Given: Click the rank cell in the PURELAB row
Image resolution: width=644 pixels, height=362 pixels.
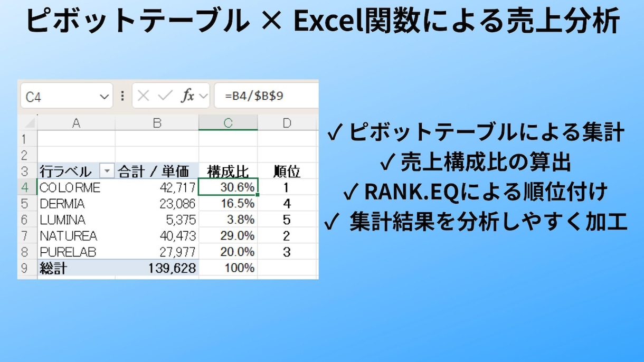Looking at the screenshot, I should point(287,252).
